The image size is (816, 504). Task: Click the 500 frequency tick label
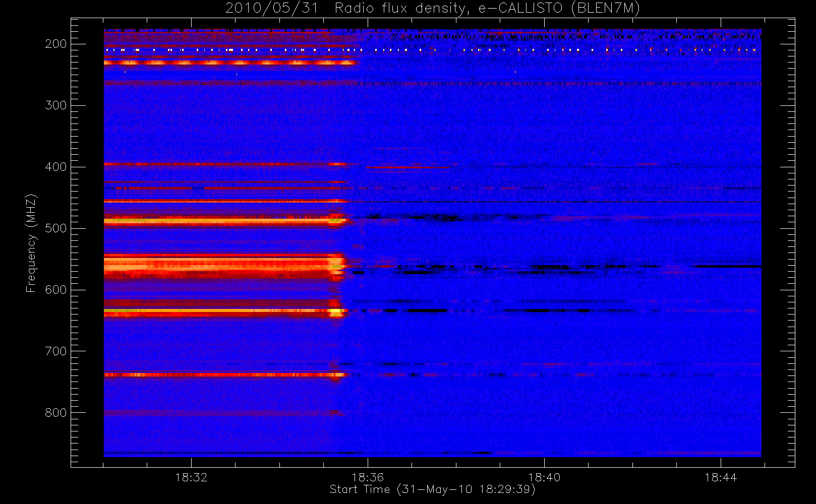(55, 228)
